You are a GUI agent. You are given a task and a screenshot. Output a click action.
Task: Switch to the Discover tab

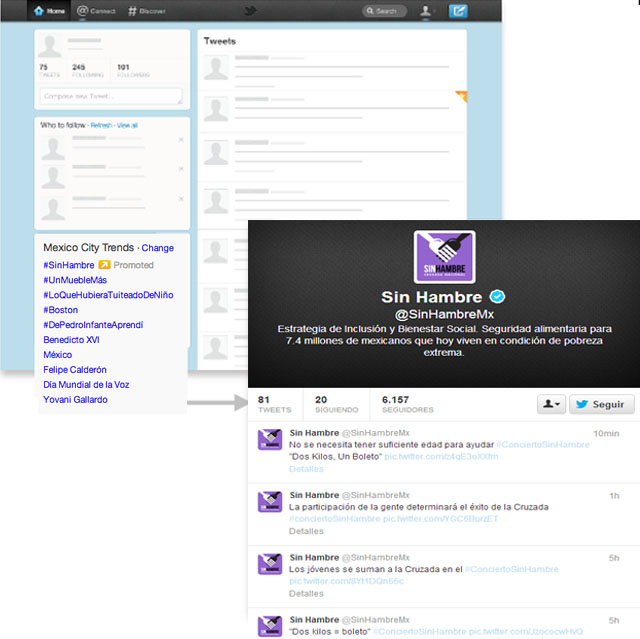(x=147, y=12)
